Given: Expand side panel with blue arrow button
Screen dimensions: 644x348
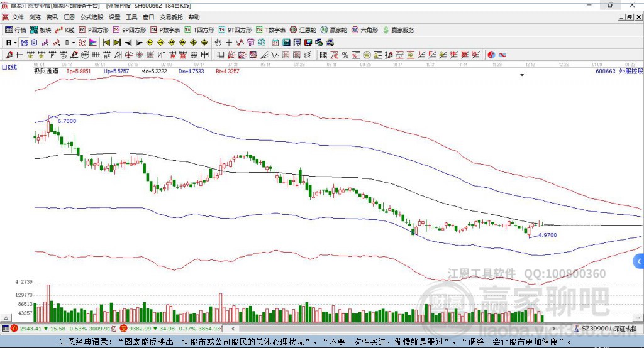Looking at the screenshot, I should [x=639, y=261].
